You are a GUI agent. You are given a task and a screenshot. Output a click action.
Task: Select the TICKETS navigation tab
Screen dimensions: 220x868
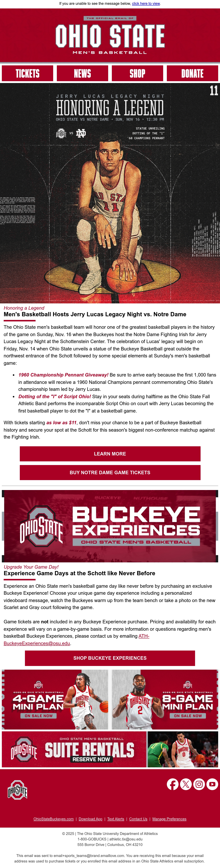(x=27, y=73)
